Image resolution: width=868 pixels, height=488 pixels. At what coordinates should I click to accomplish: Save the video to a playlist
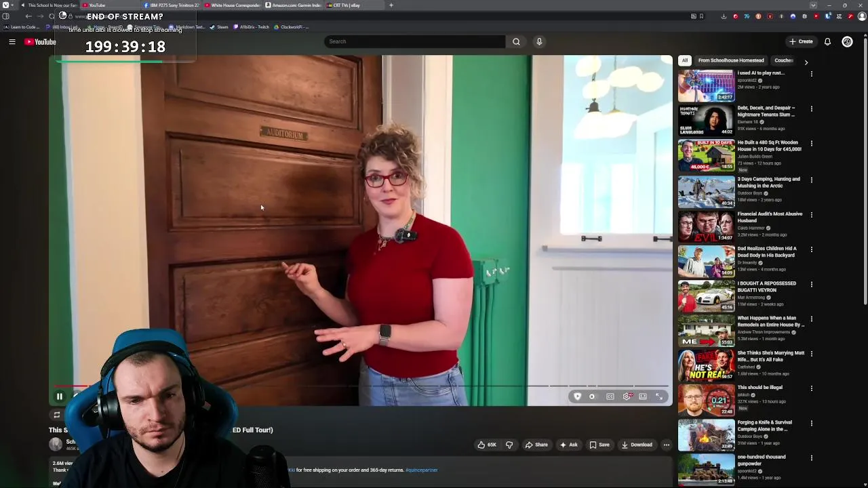click(599, 445)
